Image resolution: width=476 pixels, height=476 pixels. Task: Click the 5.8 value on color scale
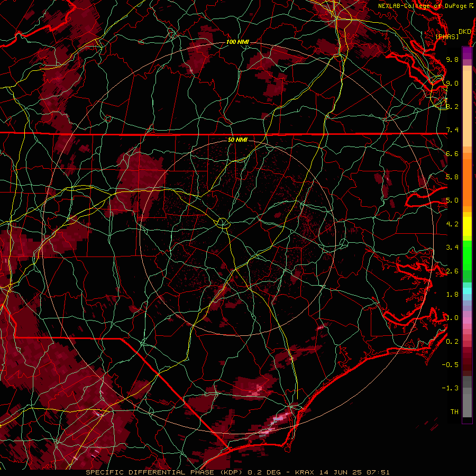pos(452,177)
